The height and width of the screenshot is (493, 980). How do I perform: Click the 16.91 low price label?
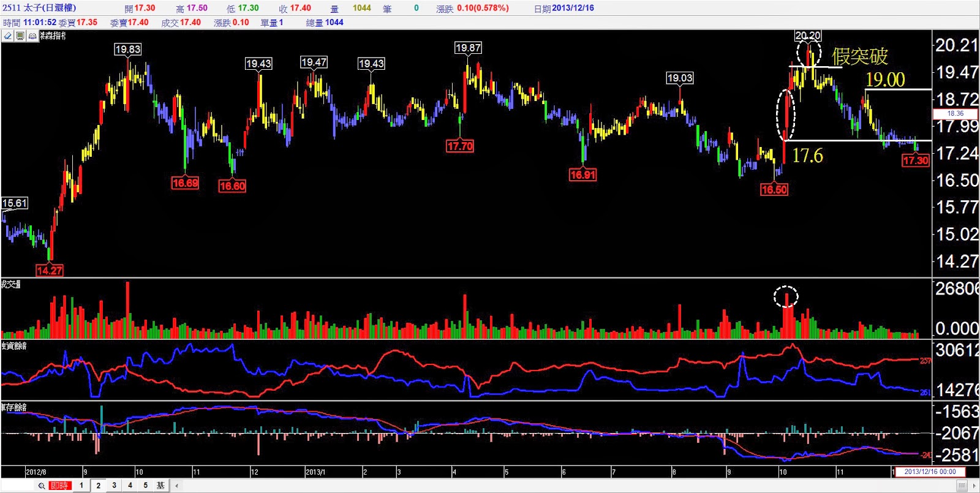click(x=582, y=175)
